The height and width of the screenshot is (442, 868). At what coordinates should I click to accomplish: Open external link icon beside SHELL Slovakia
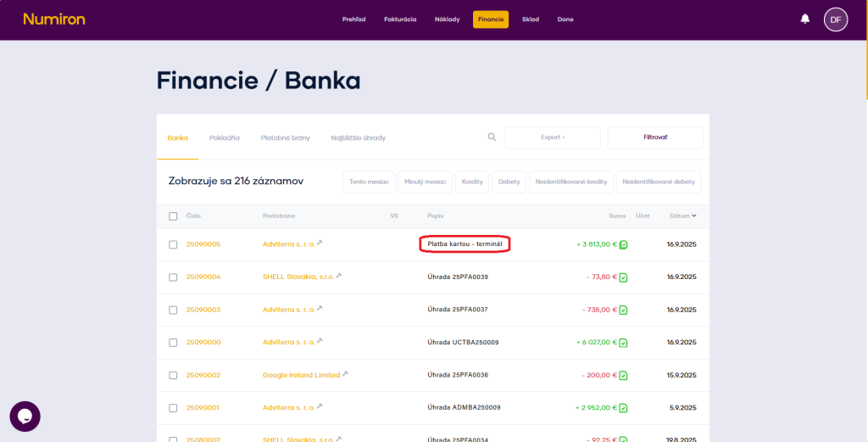point(339,276)
